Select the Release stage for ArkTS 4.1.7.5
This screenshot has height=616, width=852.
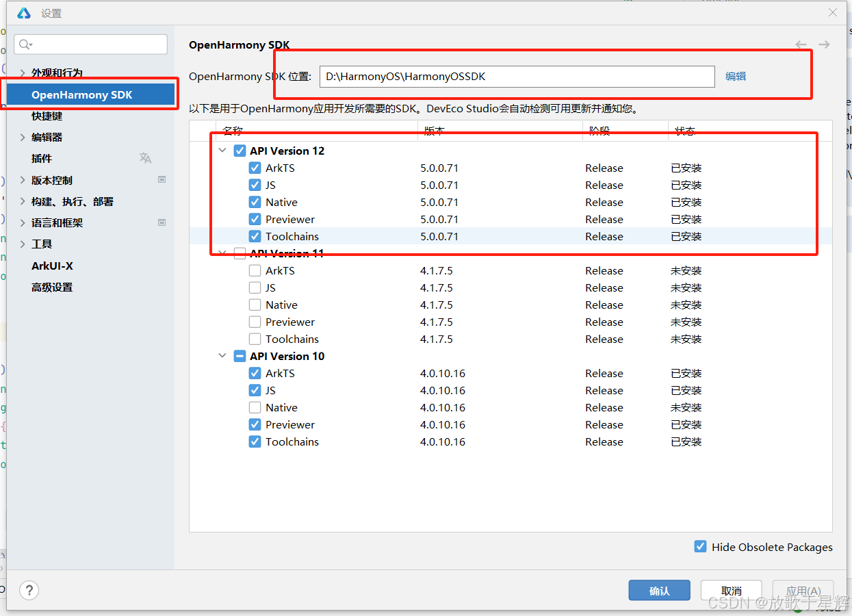pos(604,270)
